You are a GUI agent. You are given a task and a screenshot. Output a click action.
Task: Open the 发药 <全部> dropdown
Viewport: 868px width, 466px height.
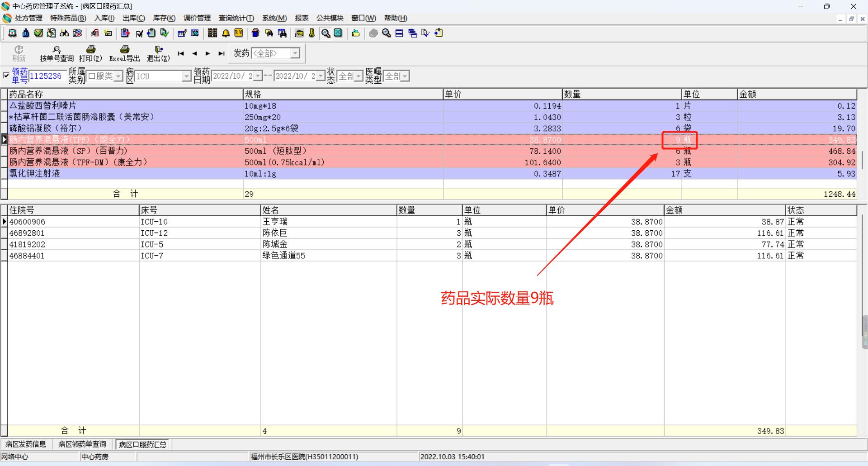click(x=295, y=53)
